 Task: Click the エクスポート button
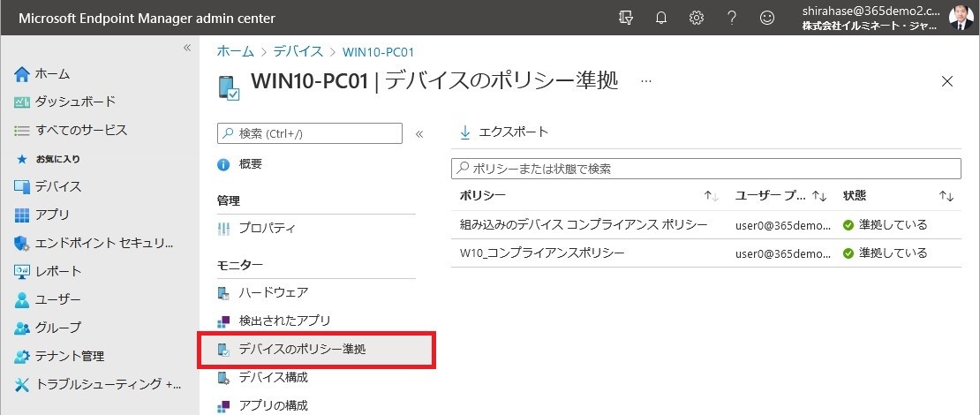(504, 132)
